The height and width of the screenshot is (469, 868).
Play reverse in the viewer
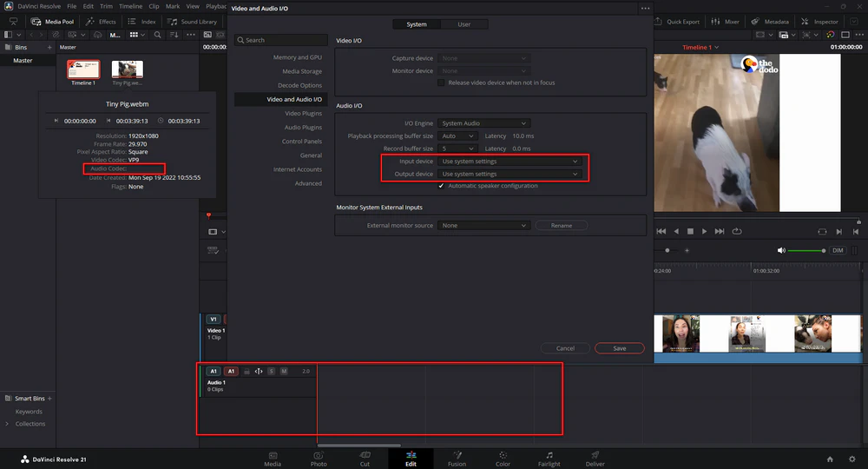pyautogui.click(x=676, y=231)
